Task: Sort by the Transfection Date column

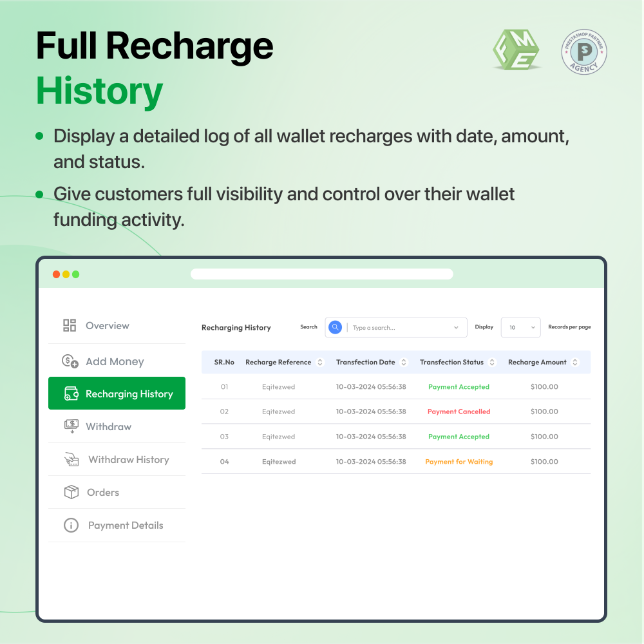Action: [405, 362]
